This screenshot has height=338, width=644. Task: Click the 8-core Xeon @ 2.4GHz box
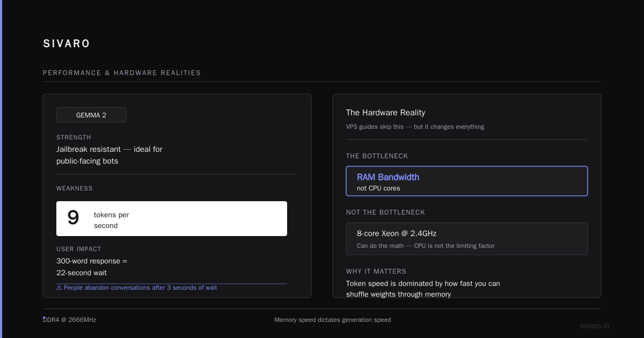467,239
